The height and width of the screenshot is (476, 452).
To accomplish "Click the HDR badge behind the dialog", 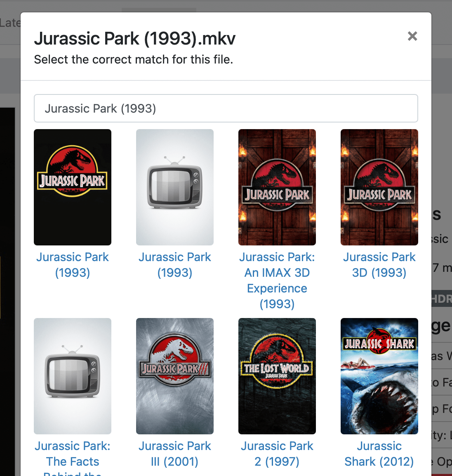I will pos(441,299).
